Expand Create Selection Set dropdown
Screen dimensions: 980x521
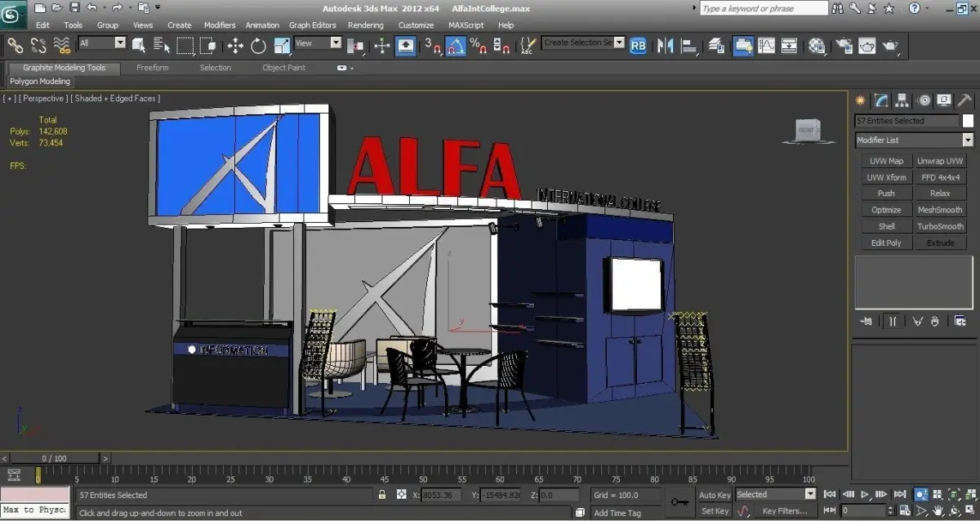click(619, 42)
